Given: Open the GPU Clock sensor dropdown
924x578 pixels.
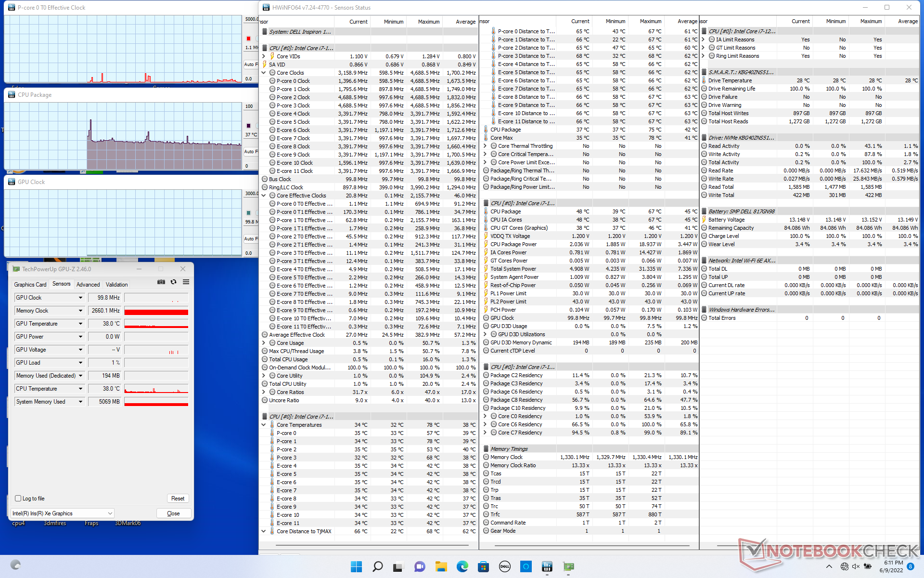Looking at the screenshot, I should [80, 298].
